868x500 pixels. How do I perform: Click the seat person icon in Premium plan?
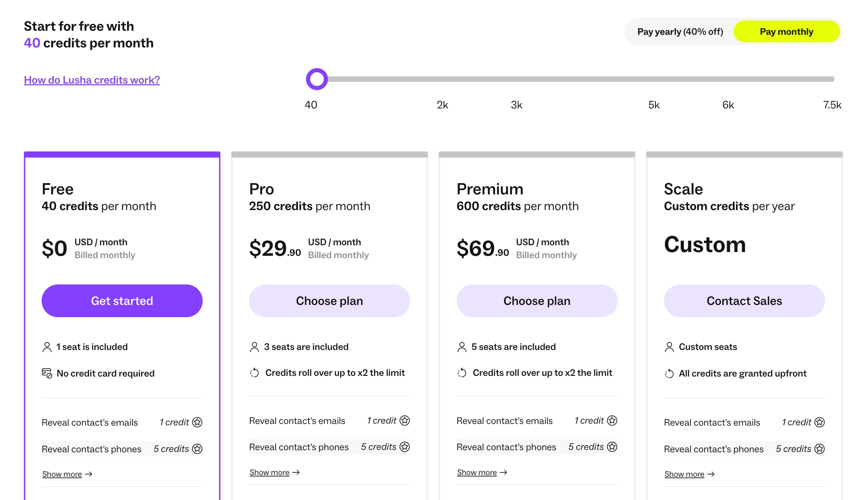(x=462, y=347)
